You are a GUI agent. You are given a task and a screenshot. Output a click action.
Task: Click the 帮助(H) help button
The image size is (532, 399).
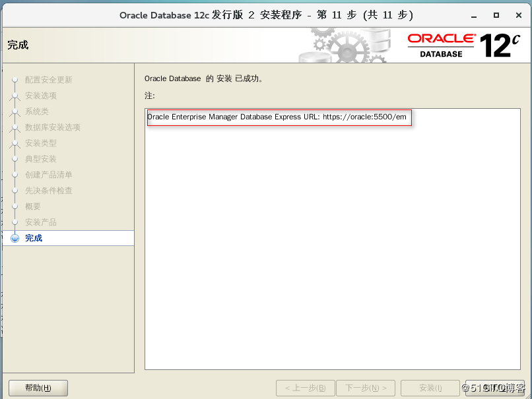(38, 388)
